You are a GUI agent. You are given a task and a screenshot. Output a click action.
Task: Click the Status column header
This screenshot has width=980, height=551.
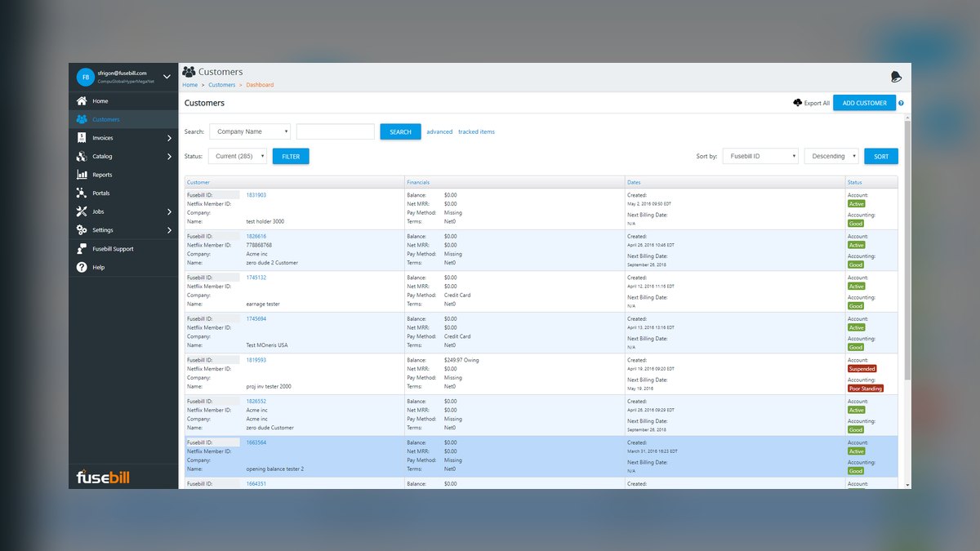click(x=871, y=182)
